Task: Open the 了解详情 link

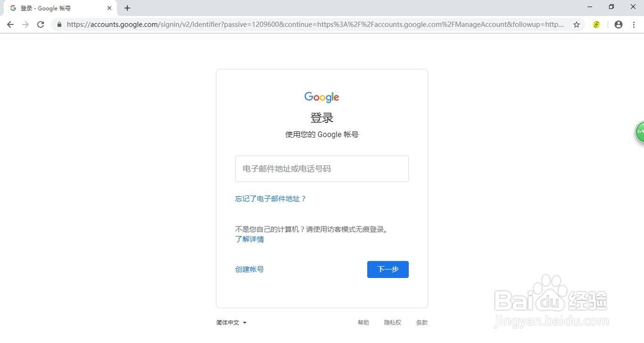Action: (x=249, y=239)
